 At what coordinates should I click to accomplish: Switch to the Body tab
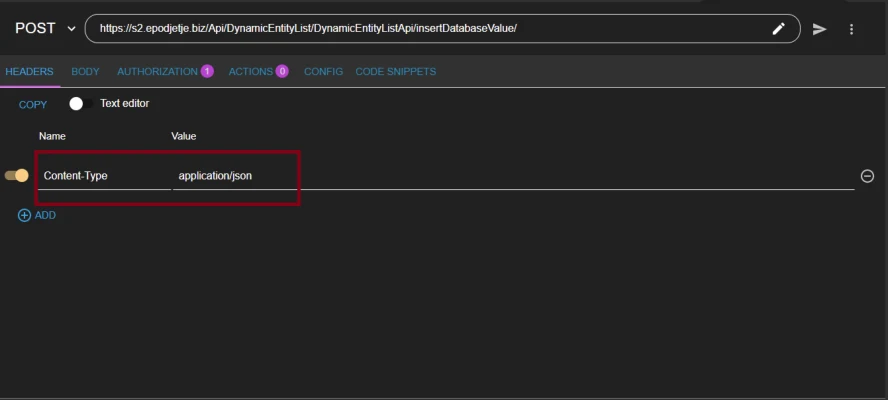click(x=86, y=72)
